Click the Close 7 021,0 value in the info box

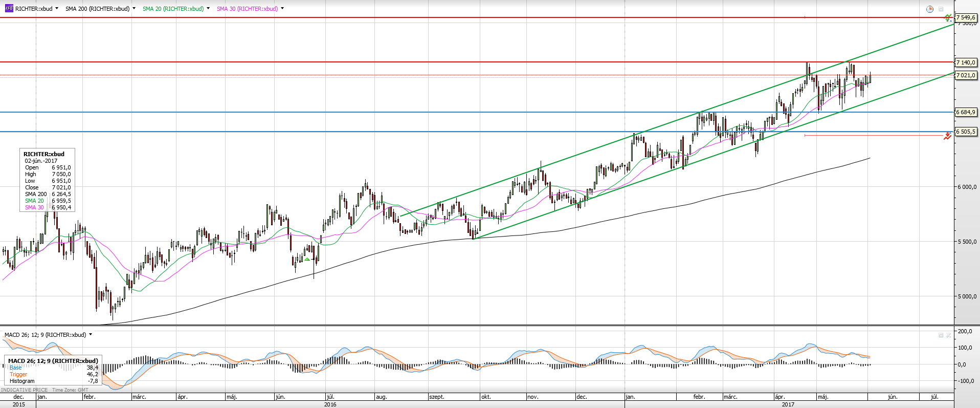coord(61,187)
